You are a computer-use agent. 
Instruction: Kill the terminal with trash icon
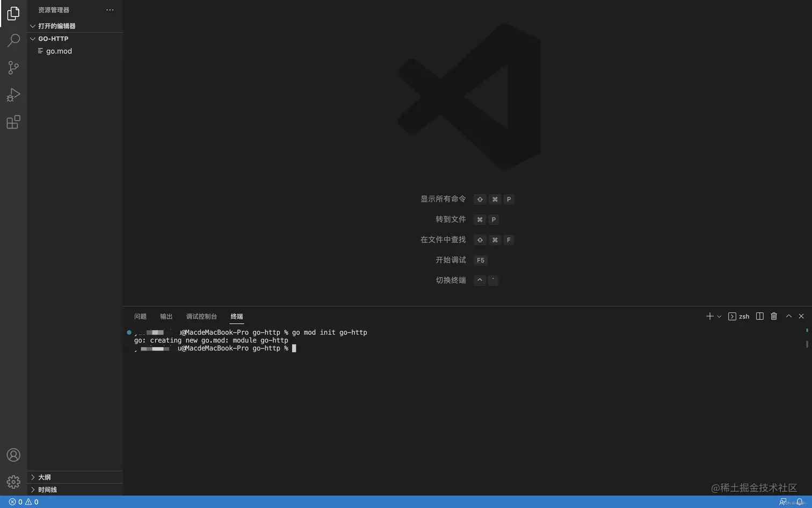pos(774,317)
